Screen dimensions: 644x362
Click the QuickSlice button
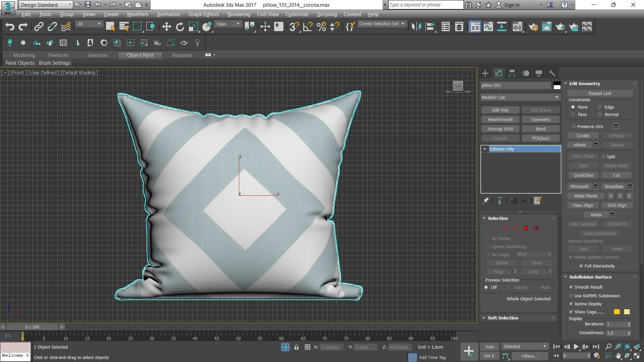[583, 175]
